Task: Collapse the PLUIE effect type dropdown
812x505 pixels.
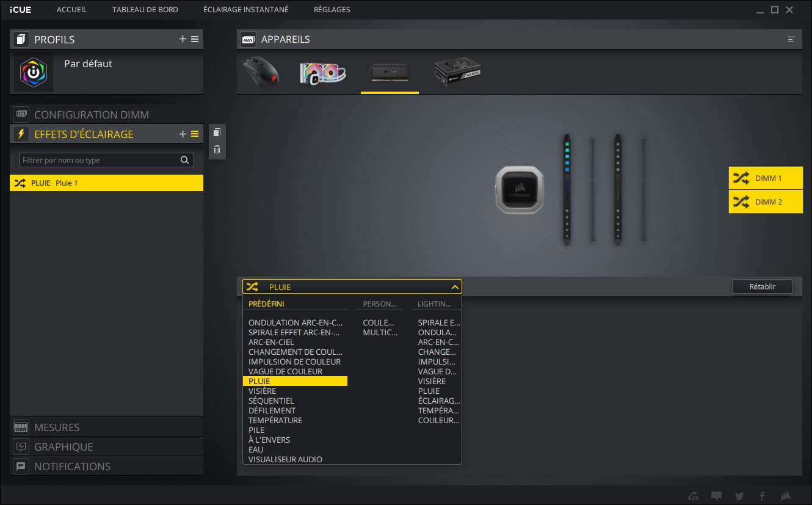Action: tap(454, 286)
